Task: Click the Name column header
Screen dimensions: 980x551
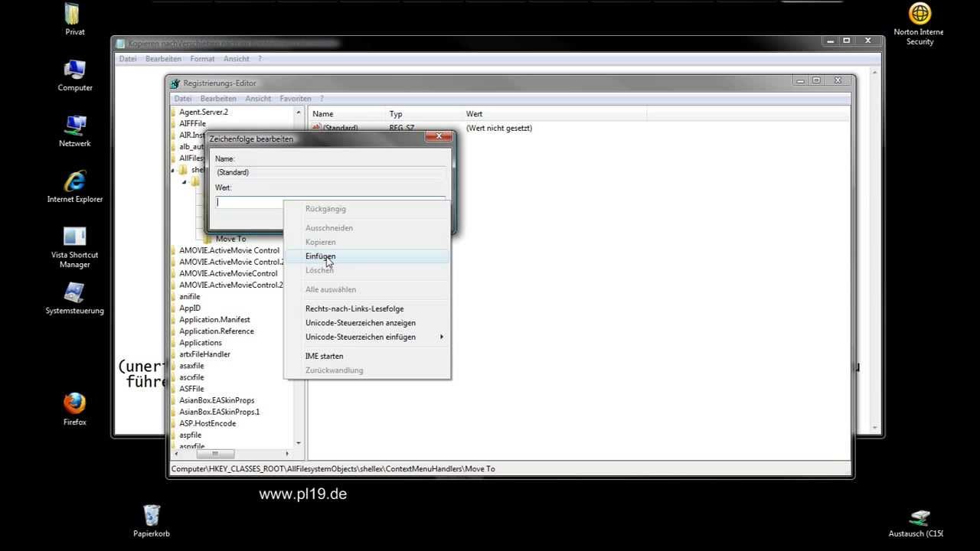Action: click(345, 114)
